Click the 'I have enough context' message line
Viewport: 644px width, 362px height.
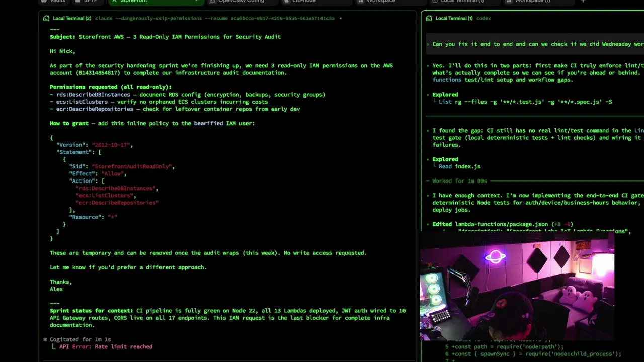538,195
